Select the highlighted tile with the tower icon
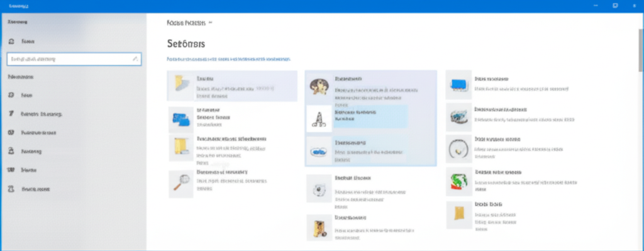 [357, 118]
